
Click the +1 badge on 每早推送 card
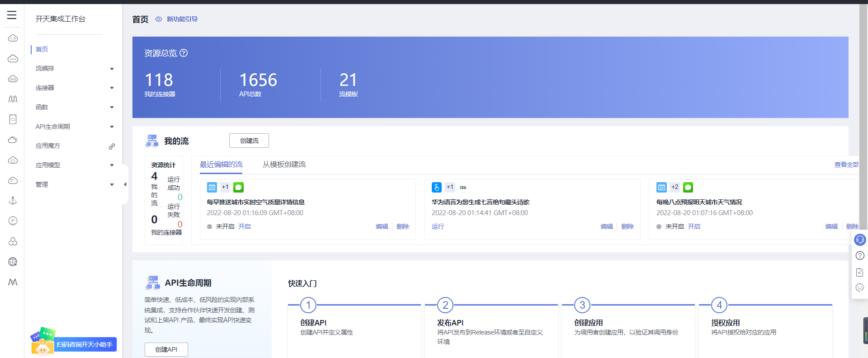(x=225, y=187)
